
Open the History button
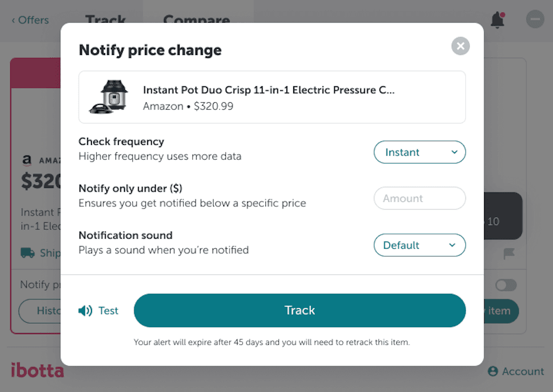click(40, 311)
